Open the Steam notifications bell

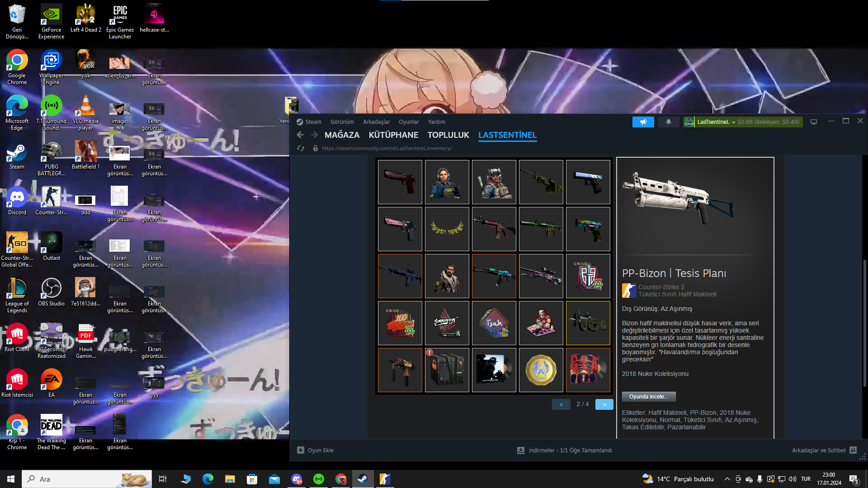(x=668, y=122)
